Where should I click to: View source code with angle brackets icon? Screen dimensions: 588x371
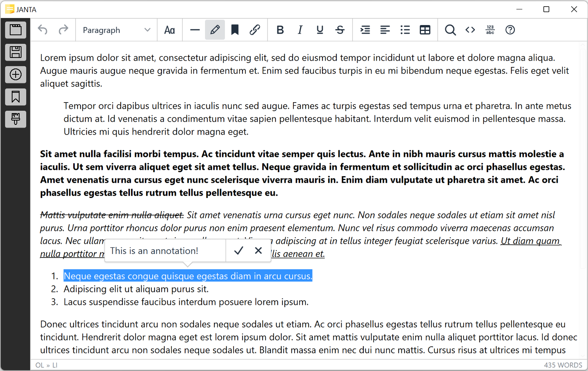pos(470,30)
